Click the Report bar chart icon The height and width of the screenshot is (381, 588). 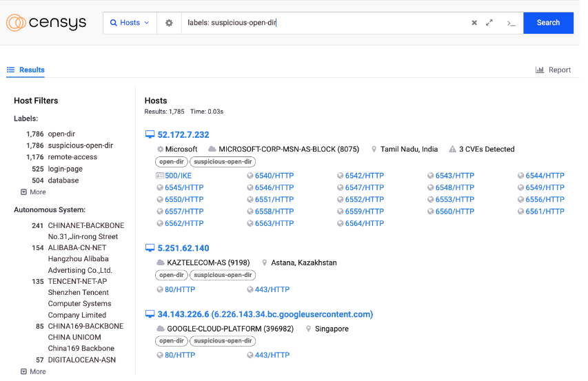[x=540, y=70]
